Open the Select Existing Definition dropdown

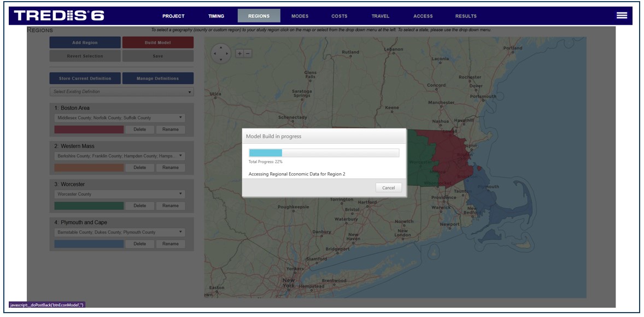[121, 92]
